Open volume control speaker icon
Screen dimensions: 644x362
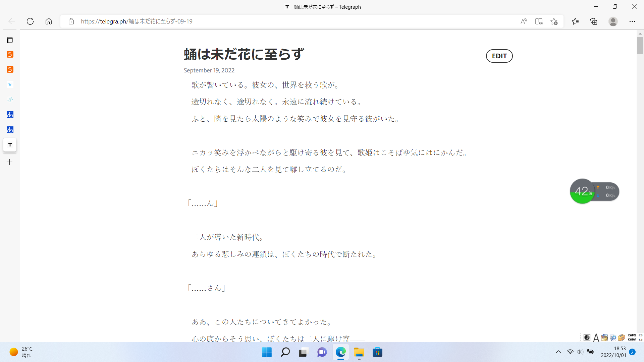(x=580, y=352)
